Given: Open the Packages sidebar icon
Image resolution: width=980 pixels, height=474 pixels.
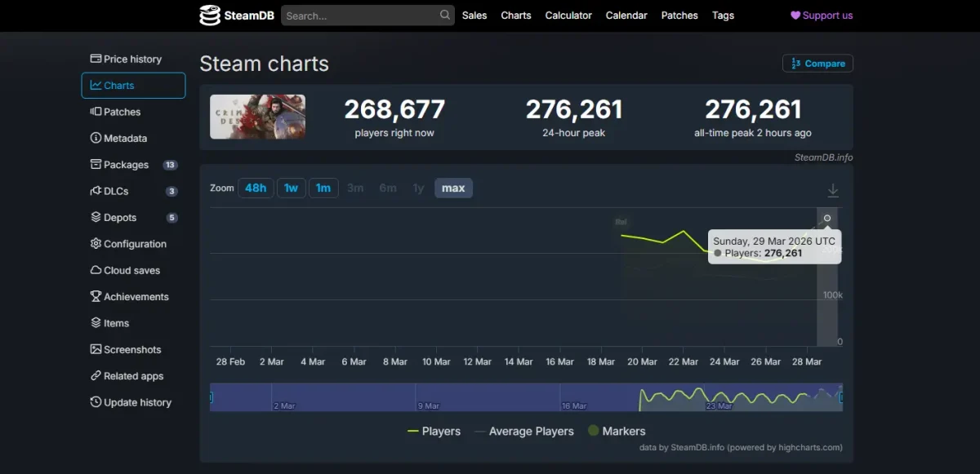Looking at the screenshot, I should point(96,164).
